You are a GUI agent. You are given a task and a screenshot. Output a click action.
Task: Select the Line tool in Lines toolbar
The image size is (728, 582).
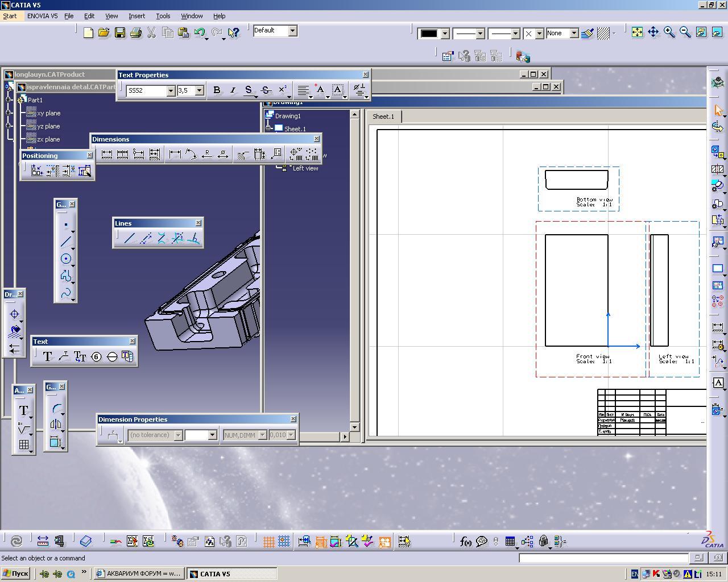[x=130, y=238]
